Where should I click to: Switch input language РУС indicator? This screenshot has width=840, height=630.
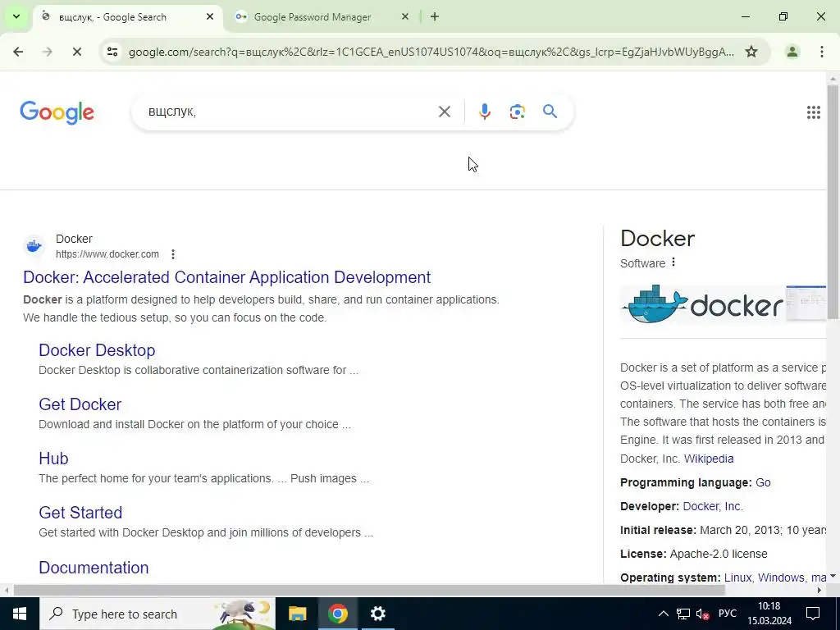[x=728, y=614]
